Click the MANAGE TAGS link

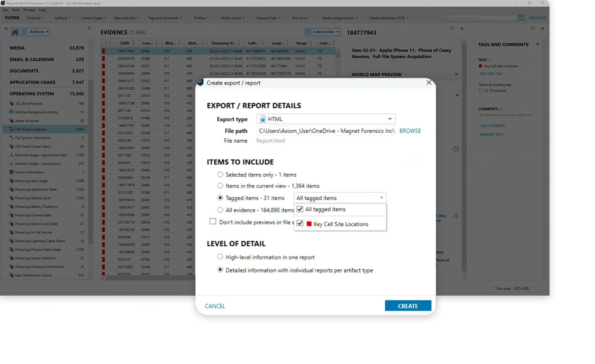click(x=492, y=134)
